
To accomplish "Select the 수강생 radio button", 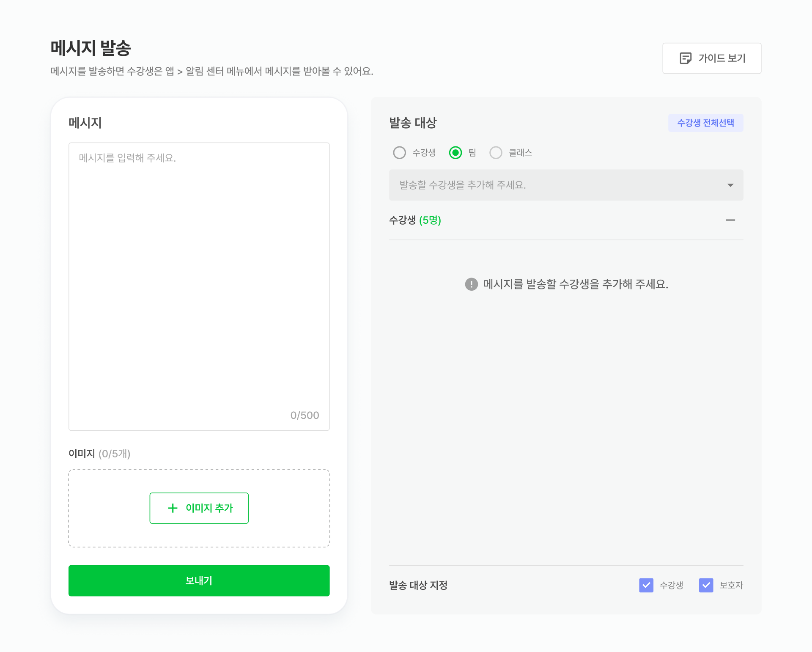I will 399,153.
